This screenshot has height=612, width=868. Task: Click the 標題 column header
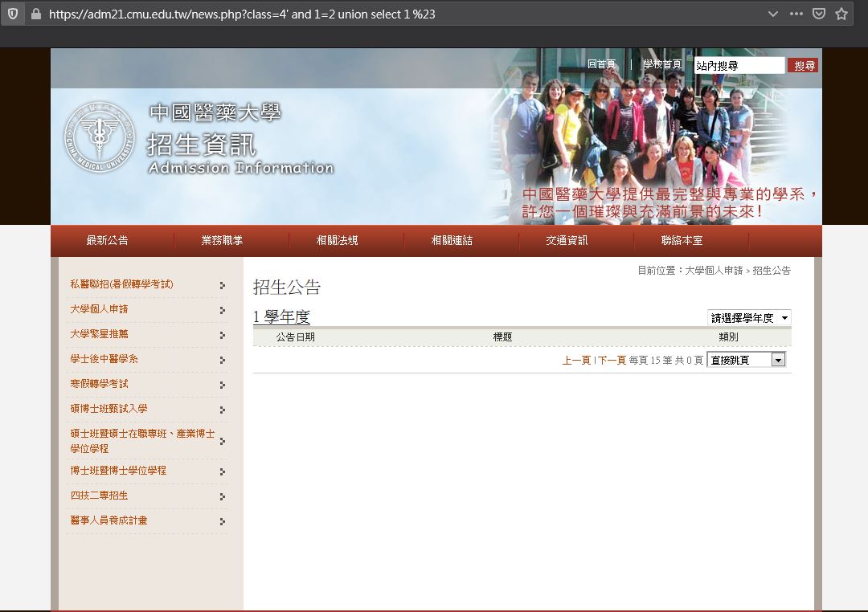502,337
